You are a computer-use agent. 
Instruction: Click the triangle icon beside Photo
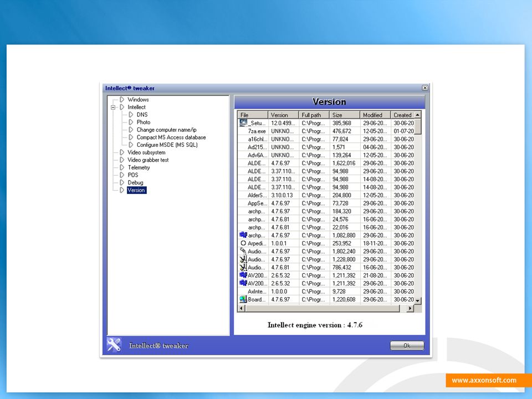131,122
